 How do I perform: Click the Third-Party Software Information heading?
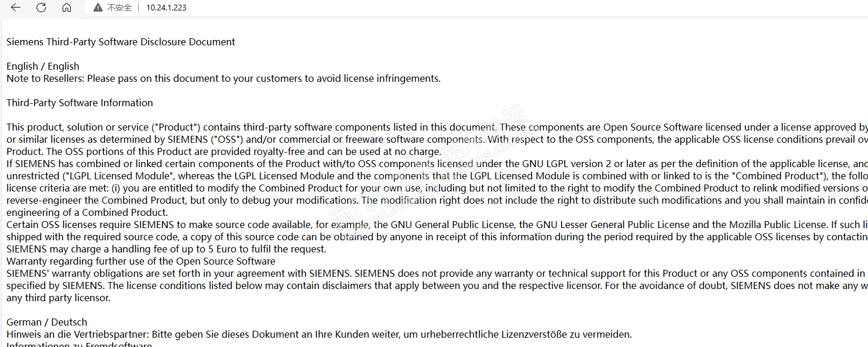tap(79, 103)
